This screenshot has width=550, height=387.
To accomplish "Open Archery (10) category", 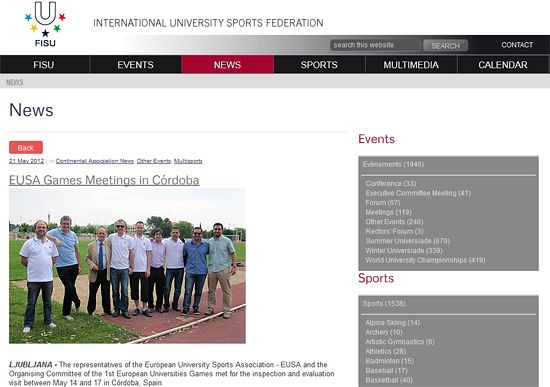I will [x=384, y=332].
